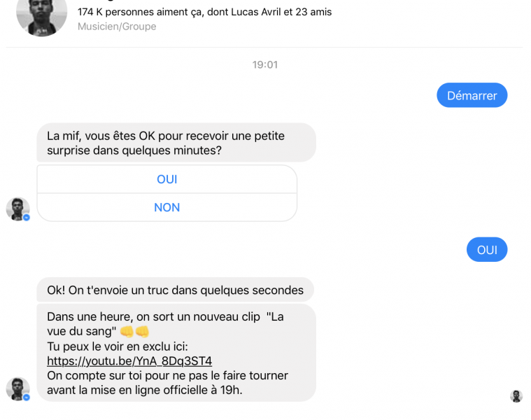Choose the OUI quick reply option

click(167, 179)
